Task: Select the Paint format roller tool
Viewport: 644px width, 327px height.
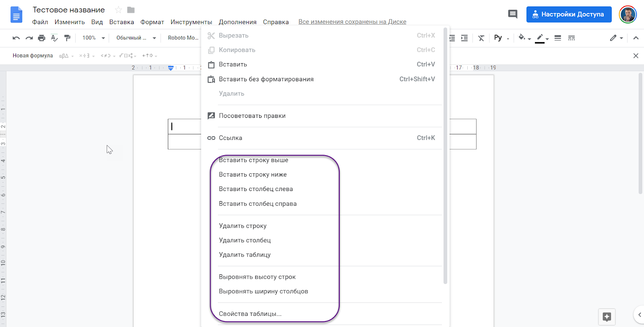Action: point(67,38)
